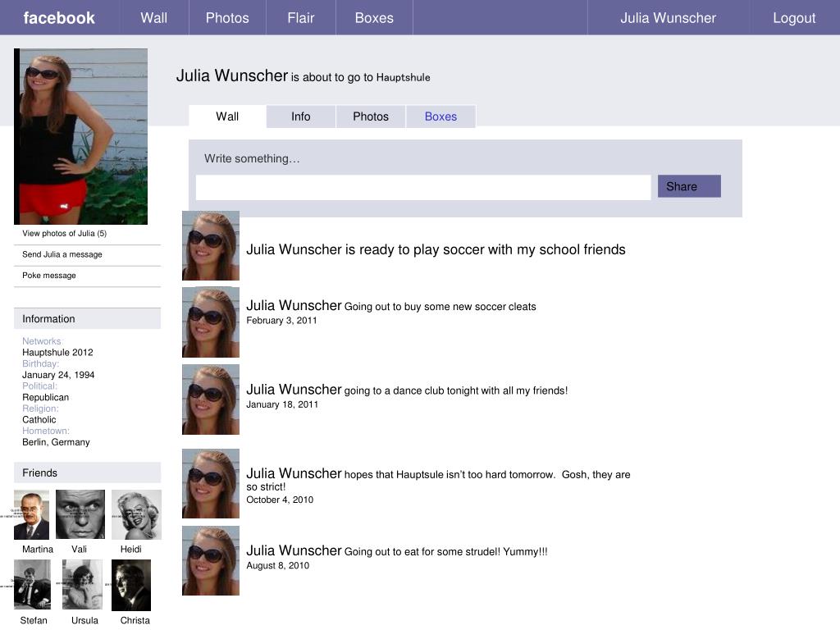Click the 'ready to play soccer' post text

(436, 249)
